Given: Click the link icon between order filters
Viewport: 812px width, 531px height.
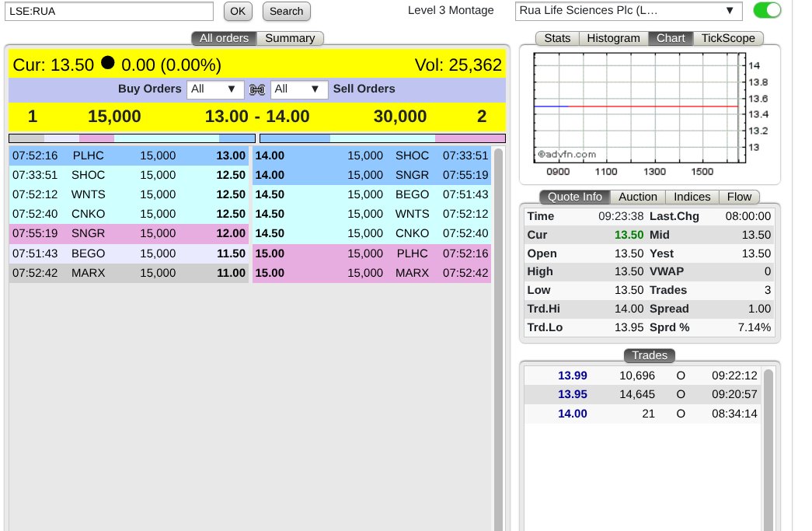Looking at the screenshot, I should click(257, 89).
